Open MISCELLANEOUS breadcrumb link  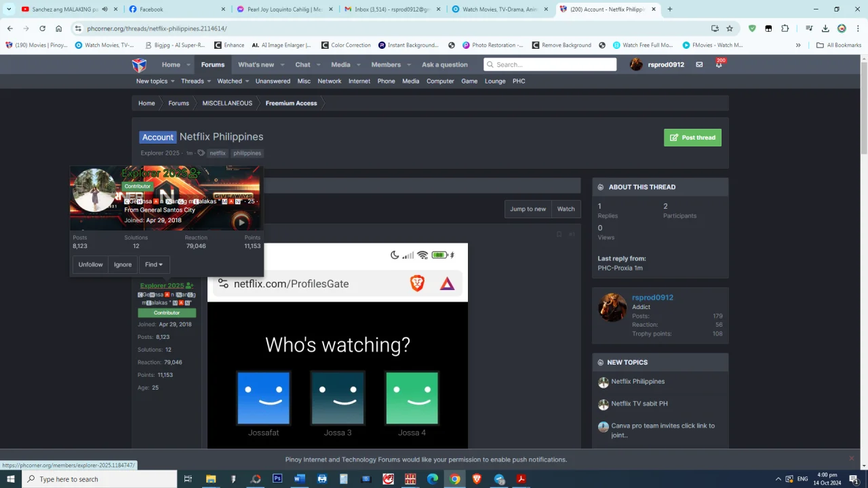point(227,103)
